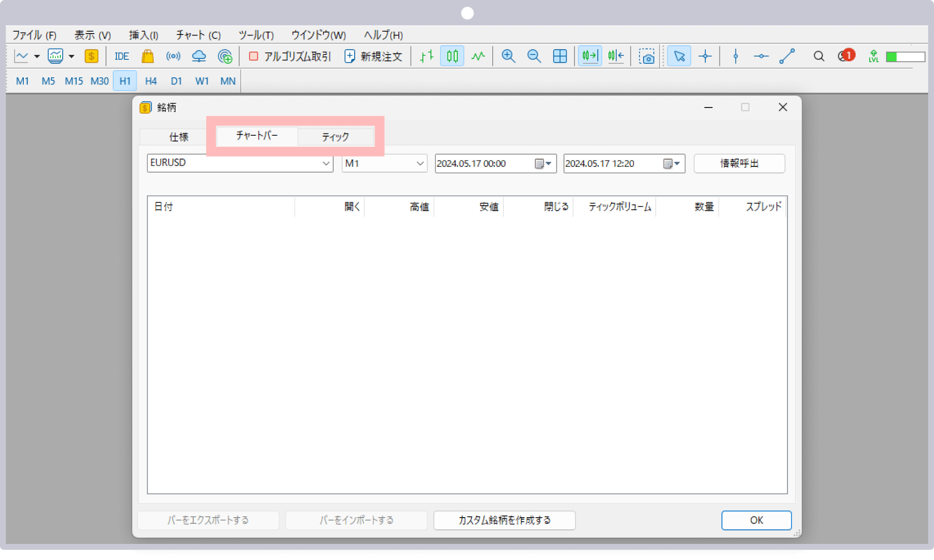
Task: Expand the chart type dropdown arrow
Action: [37, 56]
